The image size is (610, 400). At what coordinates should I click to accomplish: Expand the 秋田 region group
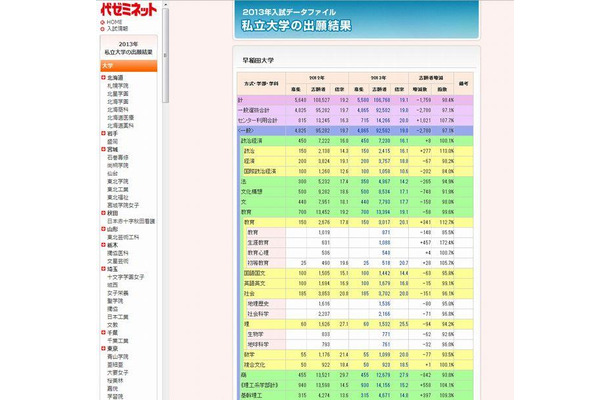coord(103,213)
